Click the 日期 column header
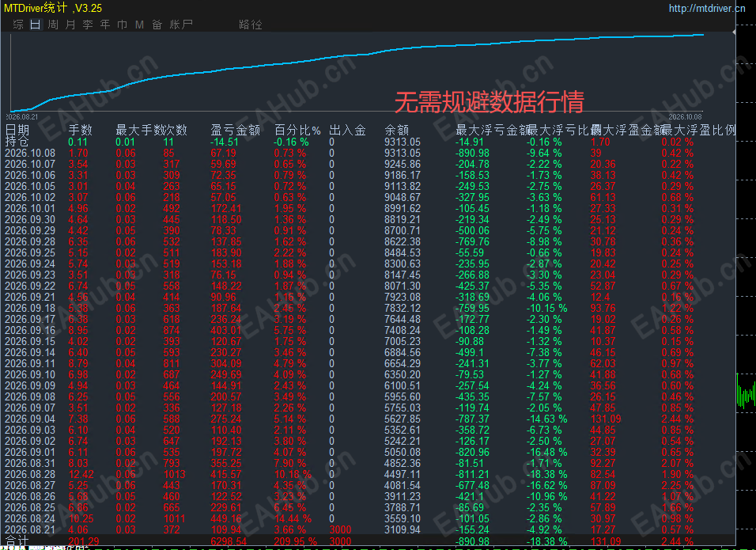 [17, 130]
